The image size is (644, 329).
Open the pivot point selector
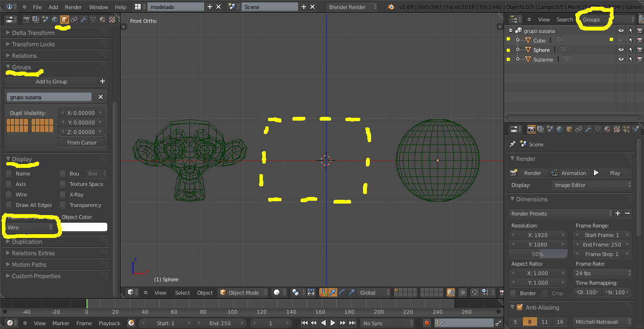(298, 292)
